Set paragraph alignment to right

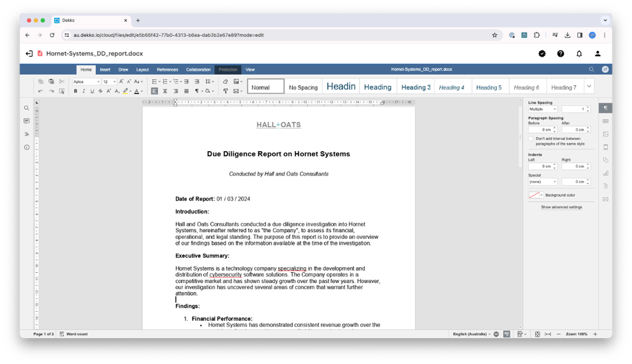coord(176,91)
